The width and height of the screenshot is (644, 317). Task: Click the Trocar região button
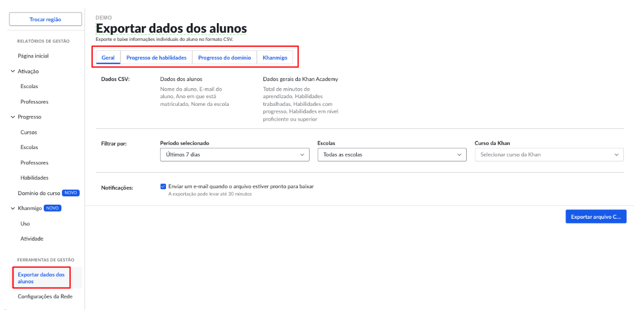[45, 20]
